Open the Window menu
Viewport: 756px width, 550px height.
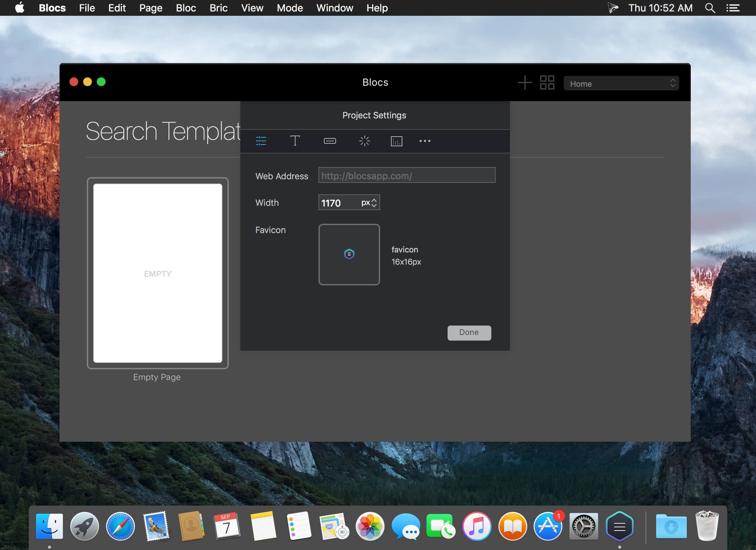pos(335,8)
